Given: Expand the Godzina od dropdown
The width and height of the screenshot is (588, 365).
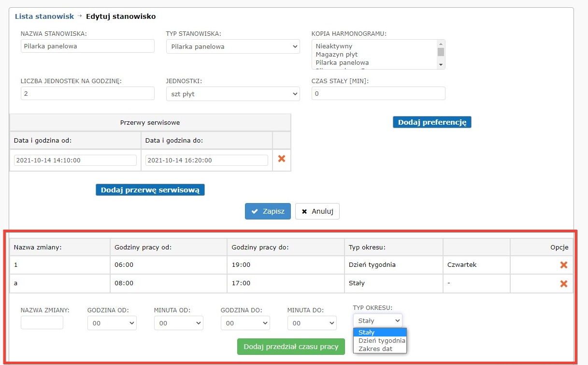Looking at the screenshot, I should click(x=112, y=323).
